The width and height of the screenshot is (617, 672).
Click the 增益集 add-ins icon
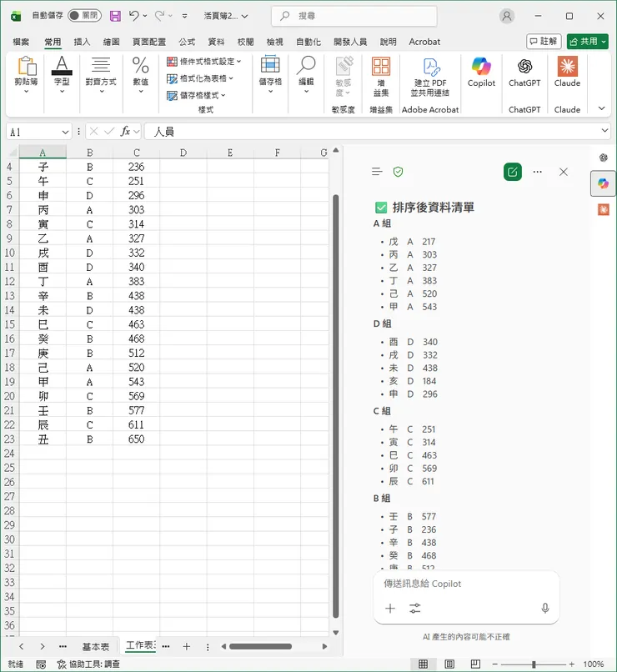pyautogui.click(x=381, y=77)
